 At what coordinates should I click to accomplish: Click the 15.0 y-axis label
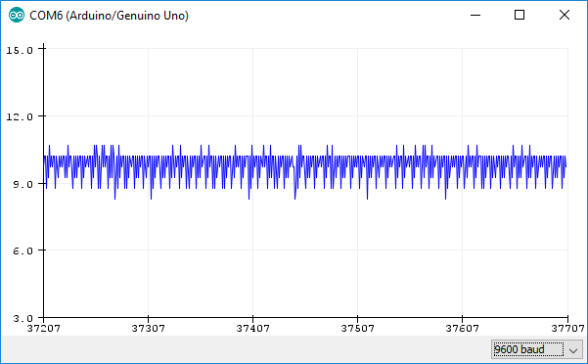(20, 50)
